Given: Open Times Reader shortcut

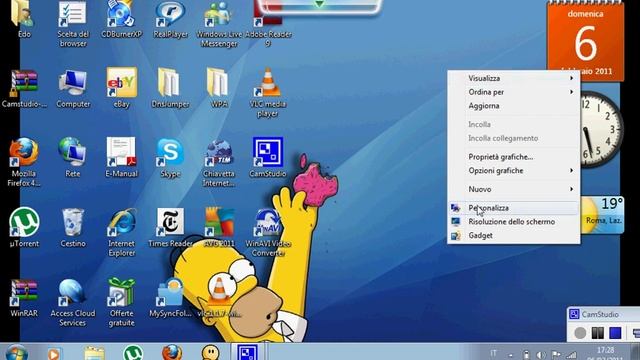Looking at the screenshot, I should (170, 228).
